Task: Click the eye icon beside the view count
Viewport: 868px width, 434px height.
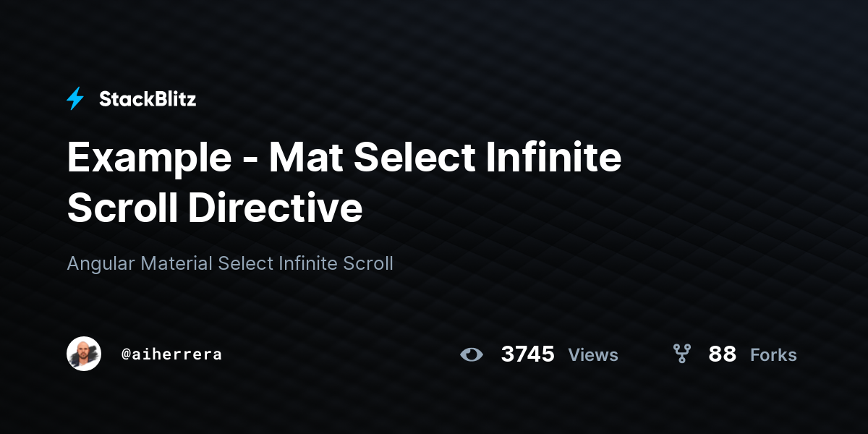Action: pyautogui.click(x=472, y=354)
